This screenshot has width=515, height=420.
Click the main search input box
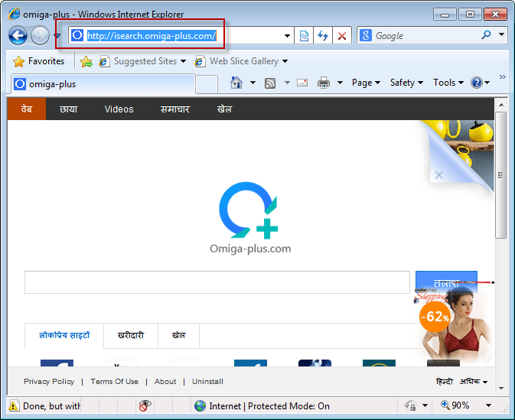(x=217, y=282)
